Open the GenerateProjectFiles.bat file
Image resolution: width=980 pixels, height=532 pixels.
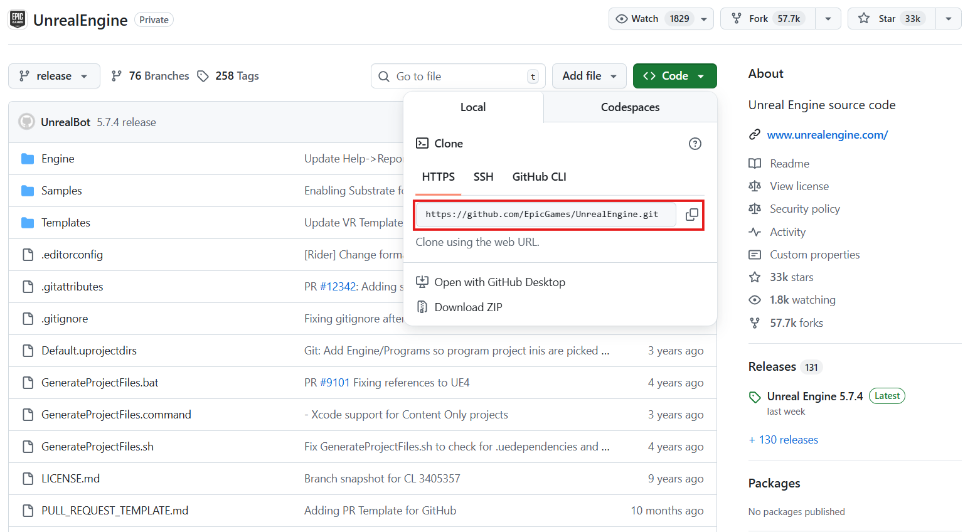point(100,383)
